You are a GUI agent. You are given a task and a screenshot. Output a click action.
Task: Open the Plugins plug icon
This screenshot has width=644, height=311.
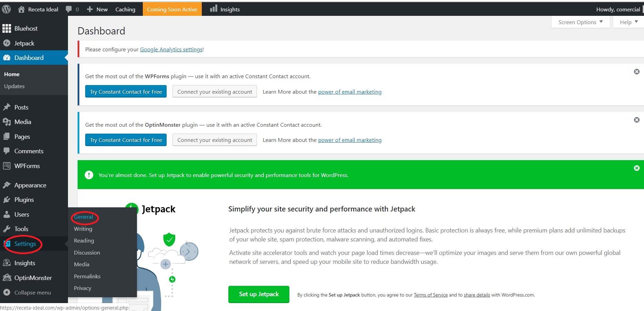pos(7,200)
